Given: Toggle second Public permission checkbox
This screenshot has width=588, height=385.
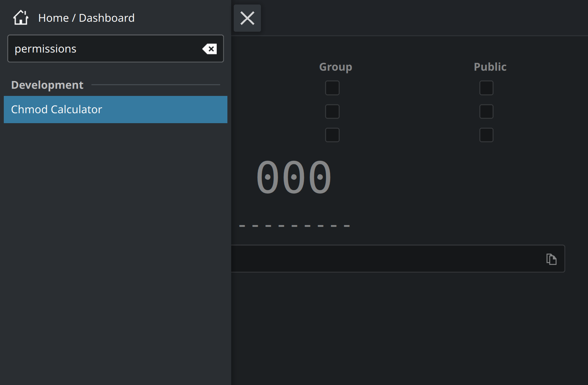Looking at the screenshot, I should (486, 111).
